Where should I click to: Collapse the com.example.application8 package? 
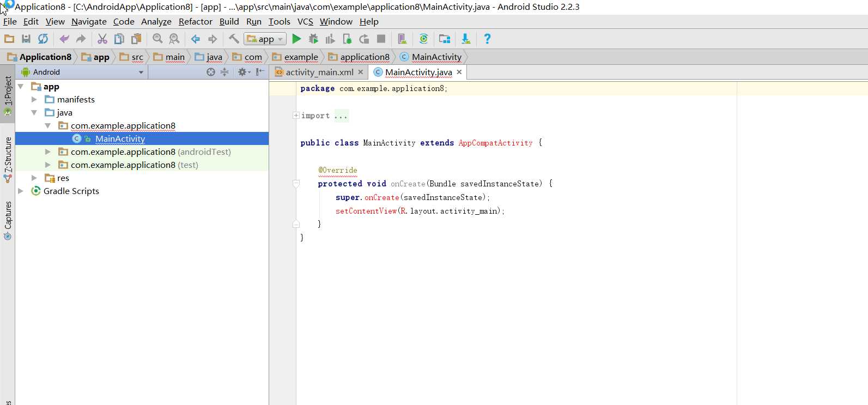coord(48,126)
